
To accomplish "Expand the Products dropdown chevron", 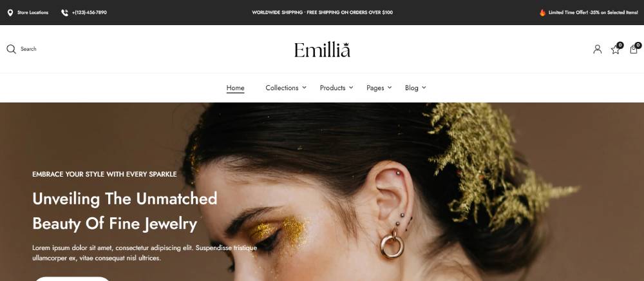I will point(351,88).
